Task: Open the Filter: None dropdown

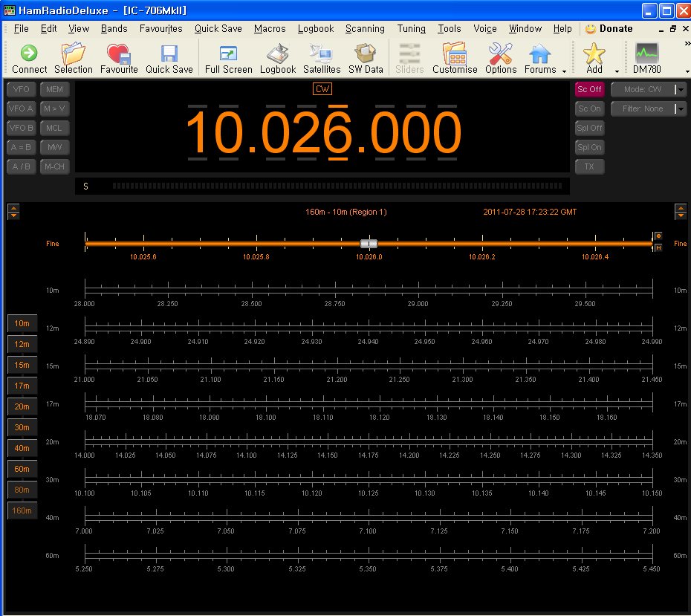Action: tap(648, 108)
